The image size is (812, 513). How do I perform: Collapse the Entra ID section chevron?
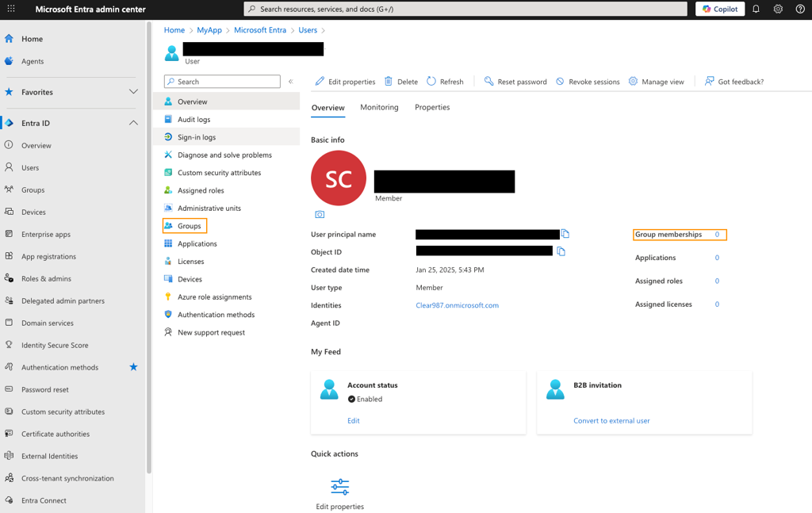(x=133, y=123)
